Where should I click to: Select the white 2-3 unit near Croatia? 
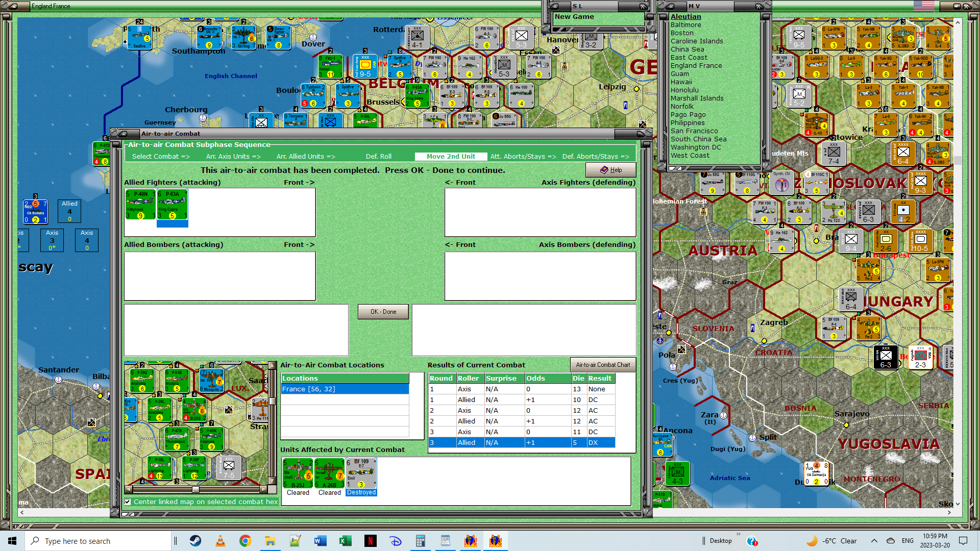920,357
